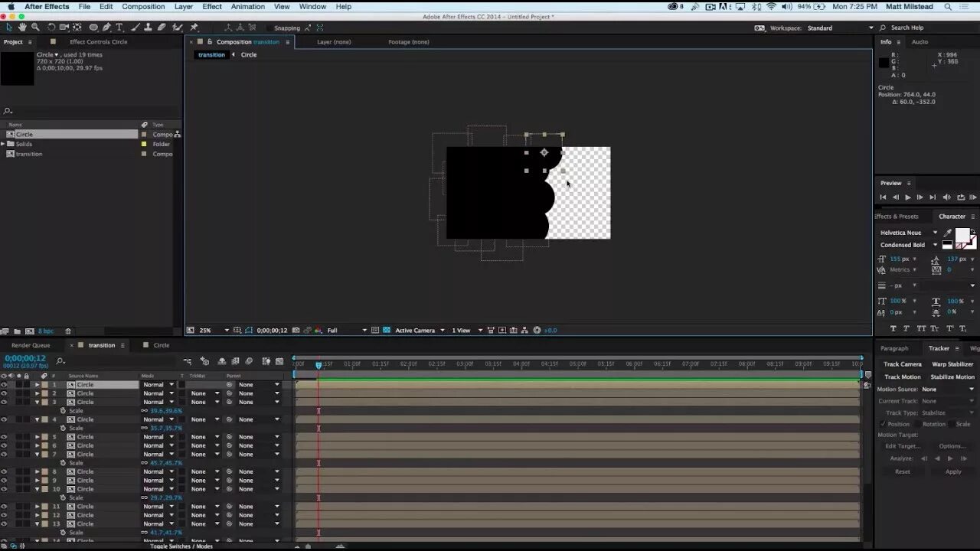Click the composition mini-flowchart icon in timeline
980x551 pixels.
pyautogui.click(x=188, y=361)
